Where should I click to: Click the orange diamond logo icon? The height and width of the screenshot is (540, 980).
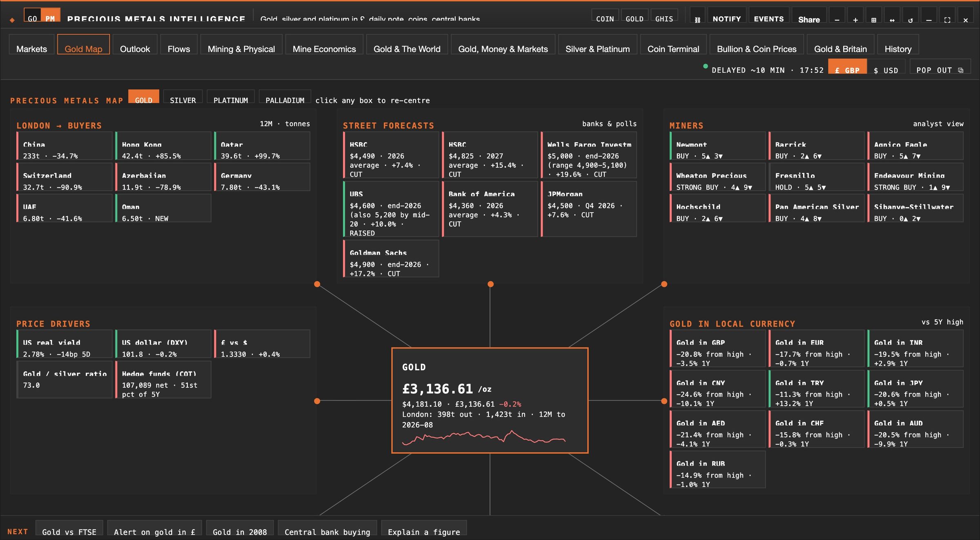[x=12, y=20]
